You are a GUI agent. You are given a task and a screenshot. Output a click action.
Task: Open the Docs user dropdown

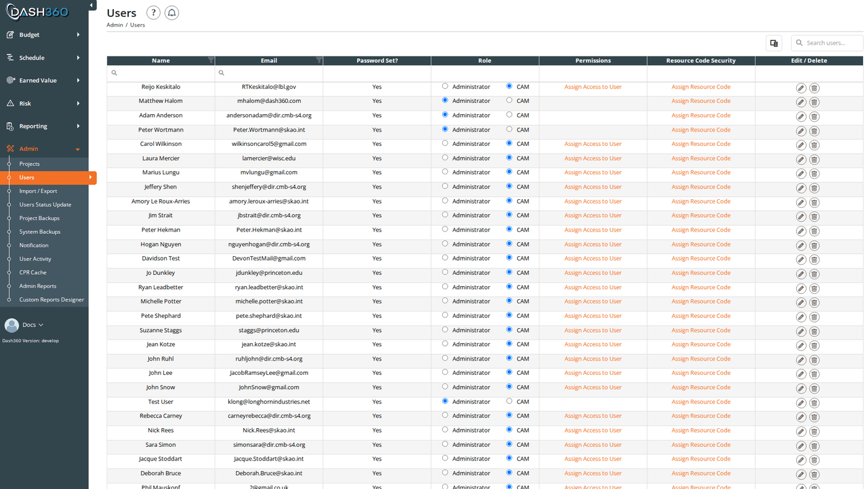point(33,325)
